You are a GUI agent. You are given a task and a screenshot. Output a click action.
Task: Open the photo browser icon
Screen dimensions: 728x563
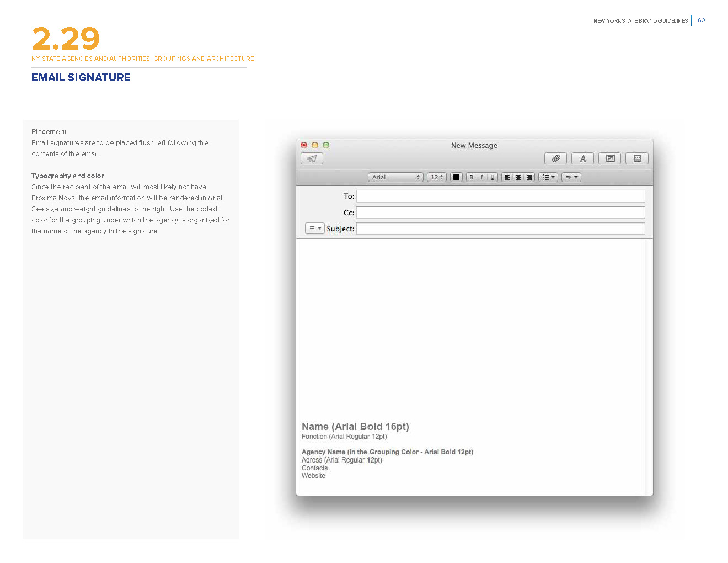[x=610, y=158]
